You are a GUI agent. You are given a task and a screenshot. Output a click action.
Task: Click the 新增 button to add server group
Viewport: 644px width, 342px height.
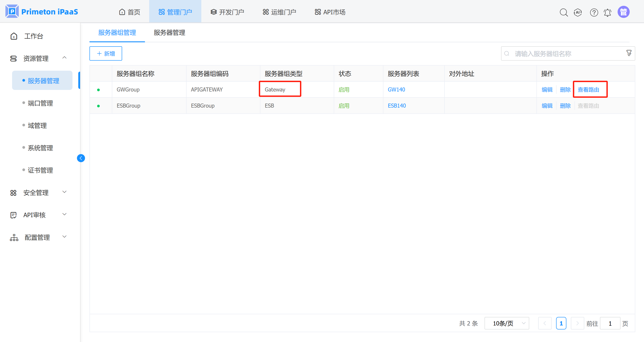tap(106, 53)
